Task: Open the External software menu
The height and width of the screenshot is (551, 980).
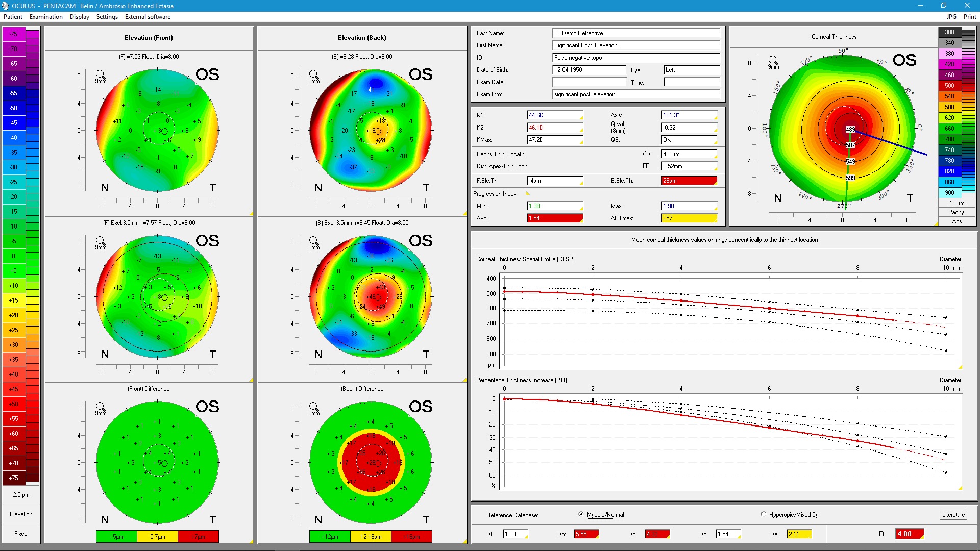Action: pos(148,17)
